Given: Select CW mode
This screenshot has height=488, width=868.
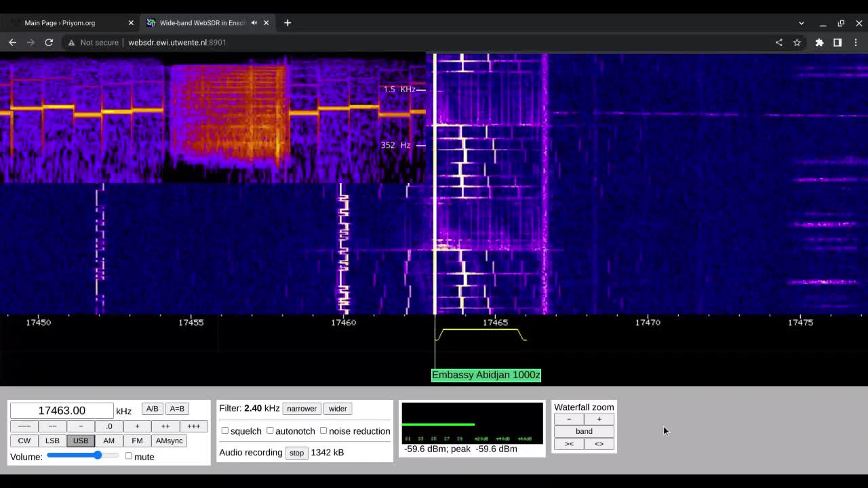Looking at the screenshot, I should (x=24, y=441).
